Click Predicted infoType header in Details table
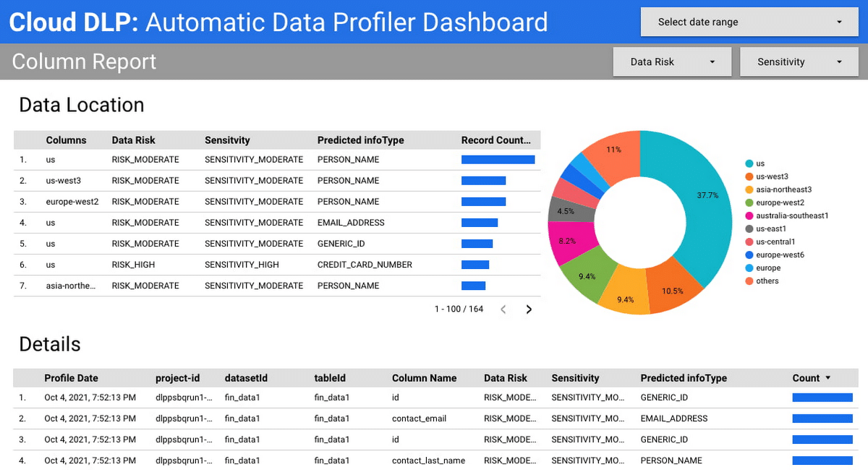Screen dimensions: 868x470 684,378
